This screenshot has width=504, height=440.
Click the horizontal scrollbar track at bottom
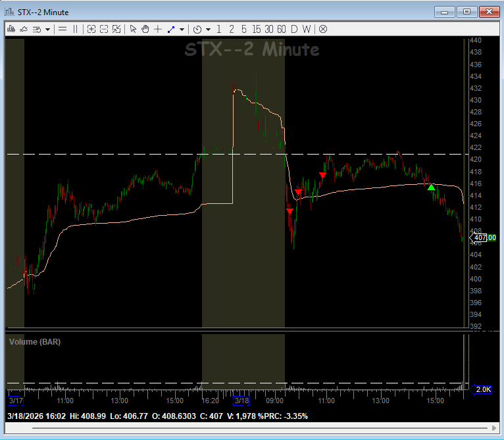click(x=260, y=428)
